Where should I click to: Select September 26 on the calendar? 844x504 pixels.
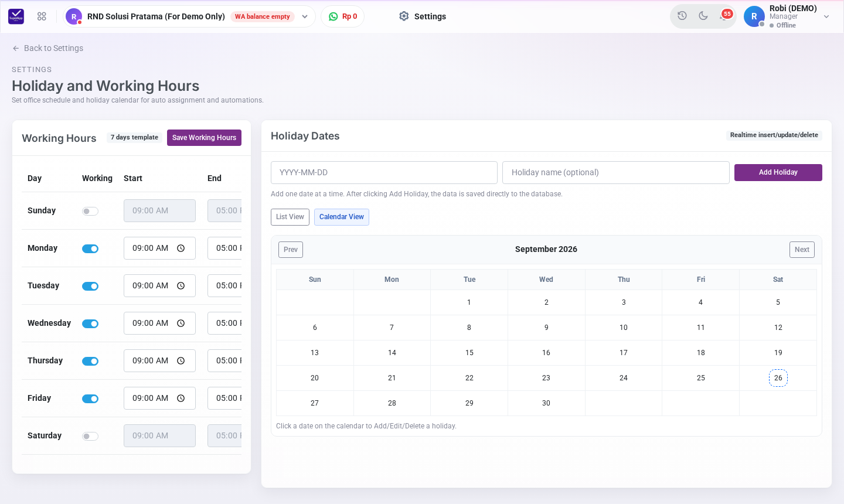[x=778, y=378]
